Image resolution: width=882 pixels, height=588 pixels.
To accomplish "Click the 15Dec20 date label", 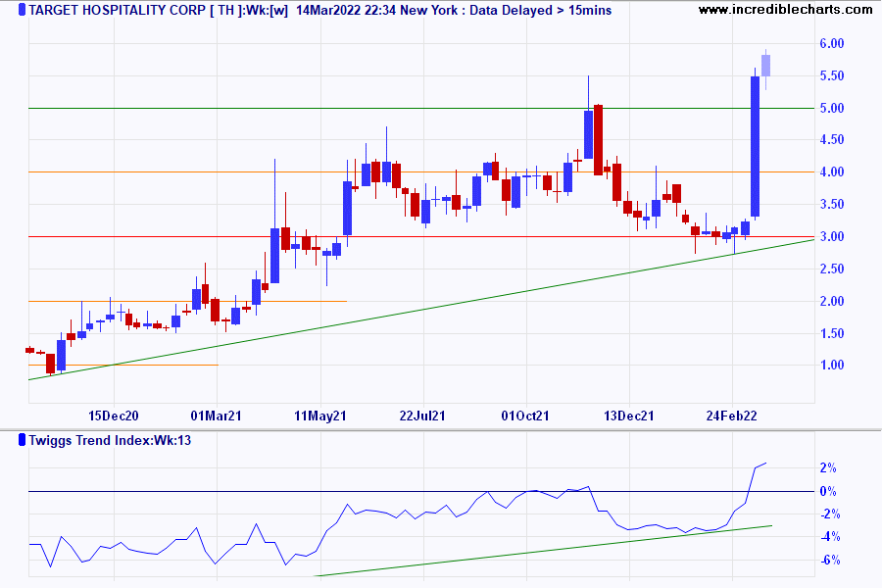I will point(114,416).
